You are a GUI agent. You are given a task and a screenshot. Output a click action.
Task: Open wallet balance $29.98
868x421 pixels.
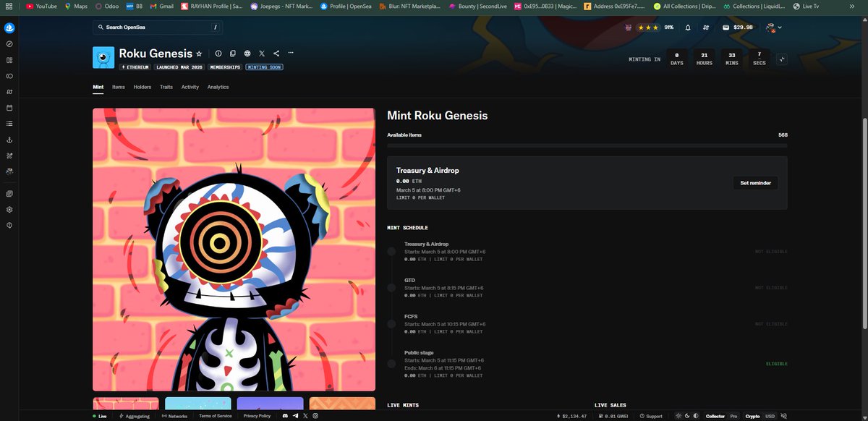[738, 27]
